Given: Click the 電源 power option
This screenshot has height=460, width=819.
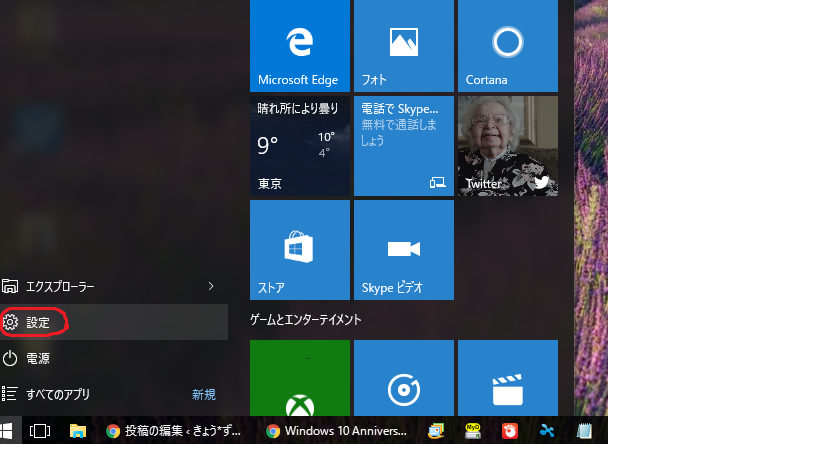Looking at the screenshot, I should coord(114,358).
